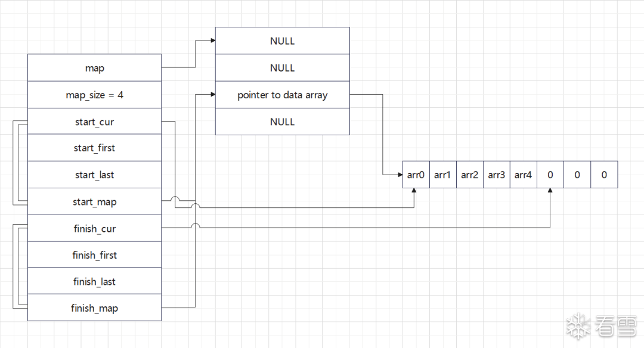
Task: Select the arrowhead pointing into arr0 from below
Action: tap(414, 191)
